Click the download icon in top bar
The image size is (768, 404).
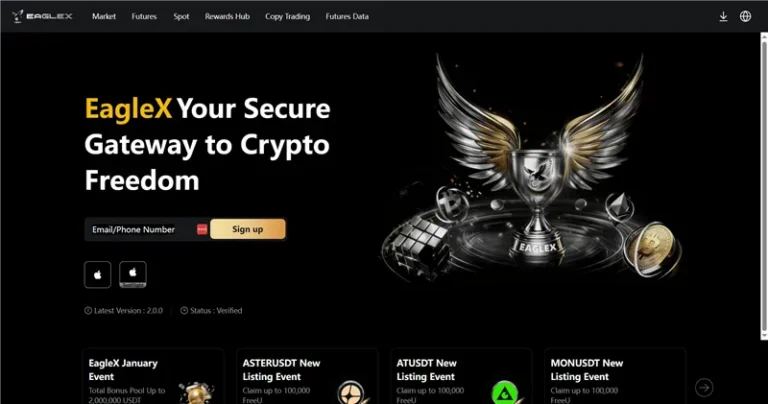(x=723, y=16)
